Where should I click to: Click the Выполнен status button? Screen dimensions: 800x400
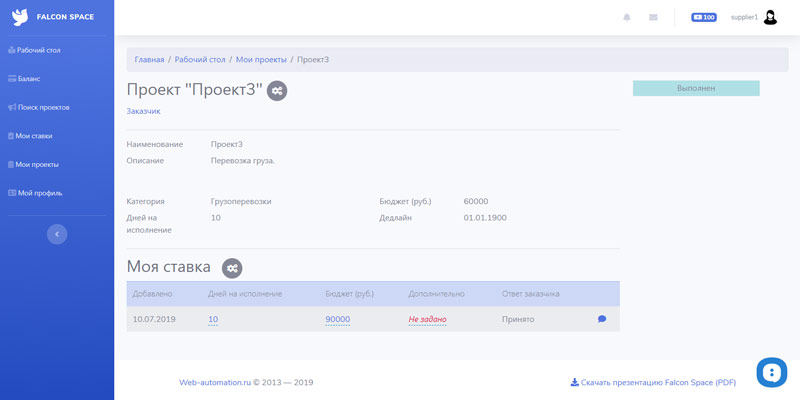click(x=696, y=88)
